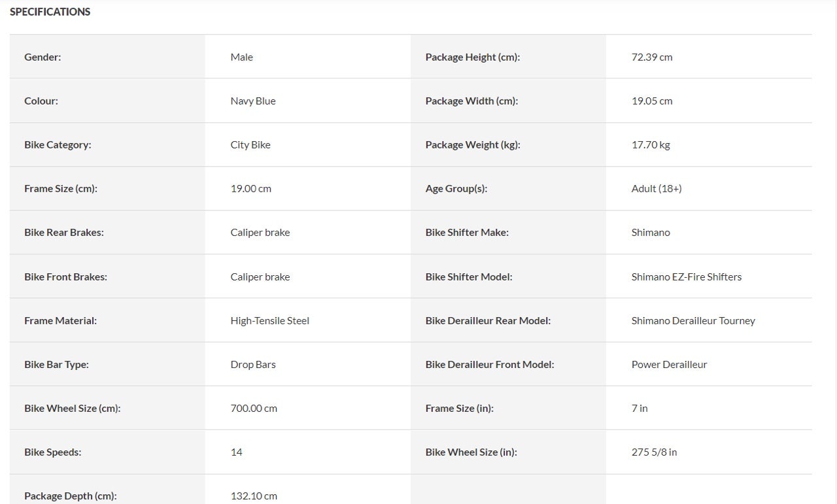Click the Bike Front Brakes caliper brake value

260,277
